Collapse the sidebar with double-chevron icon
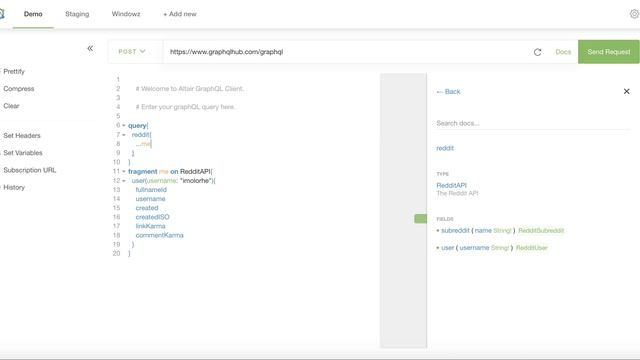The height and width of the screenshot is (360, 640). coord(90,49)
